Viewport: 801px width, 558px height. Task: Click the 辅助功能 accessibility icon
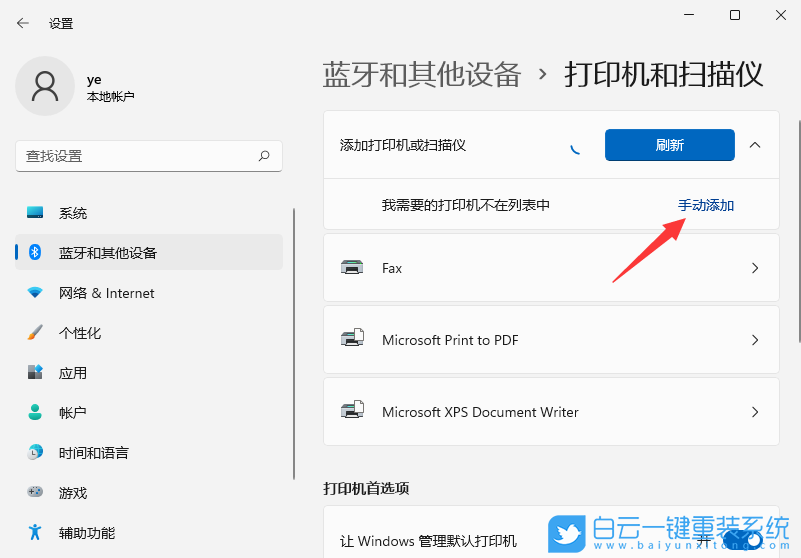point(35,532)
